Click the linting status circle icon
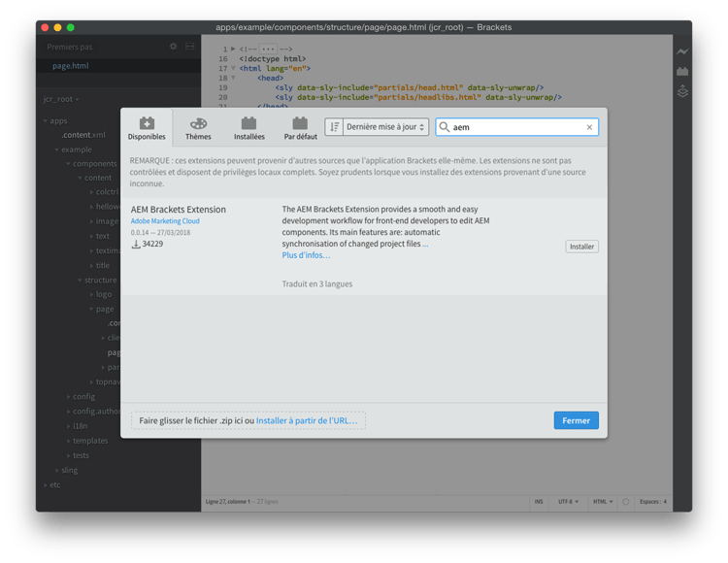This screenshot has height=563, width=728. tap(626, 502)
